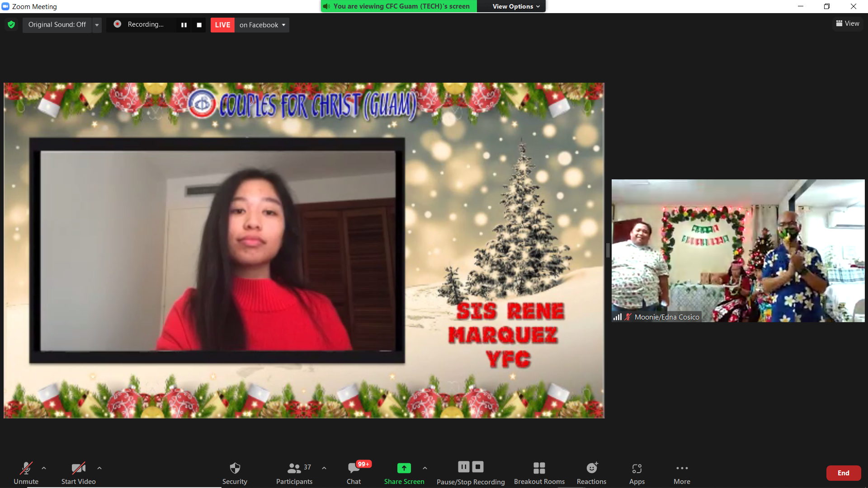Viewport: 868px width, 488px height.
Task: Click the Share Screen button
Action: coord(404,473)
